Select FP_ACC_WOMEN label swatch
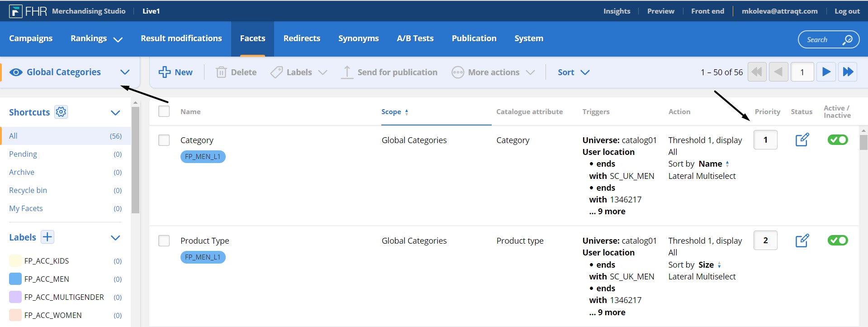868x327 pixels. (15, 315)
